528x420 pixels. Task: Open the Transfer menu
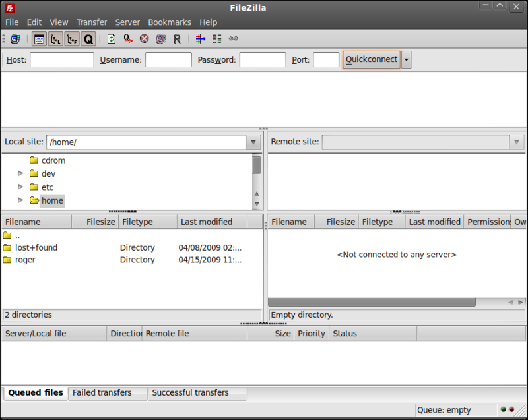pyautogui.click(x=91, y=22)
